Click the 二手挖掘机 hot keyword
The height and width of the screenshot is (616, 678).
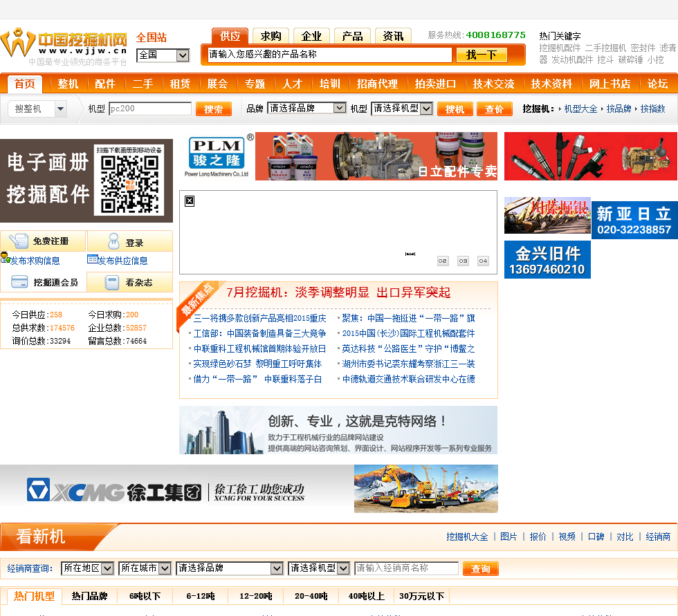pos(605,48)
